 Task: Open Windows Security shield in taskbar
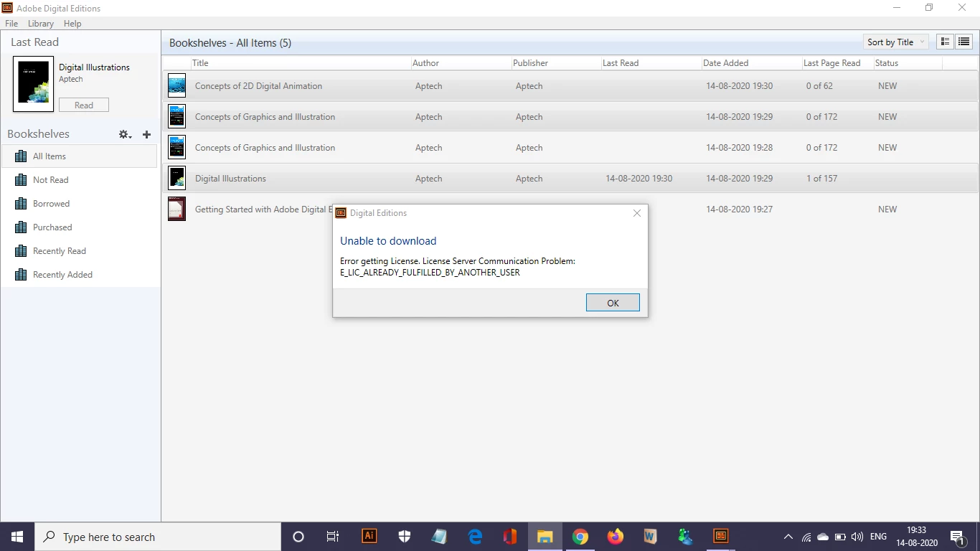point(404,537)
